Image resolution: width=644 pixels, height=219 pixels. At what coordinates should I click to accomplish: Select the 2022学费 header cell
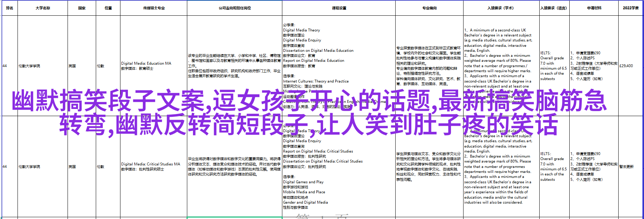coord(630,8)
